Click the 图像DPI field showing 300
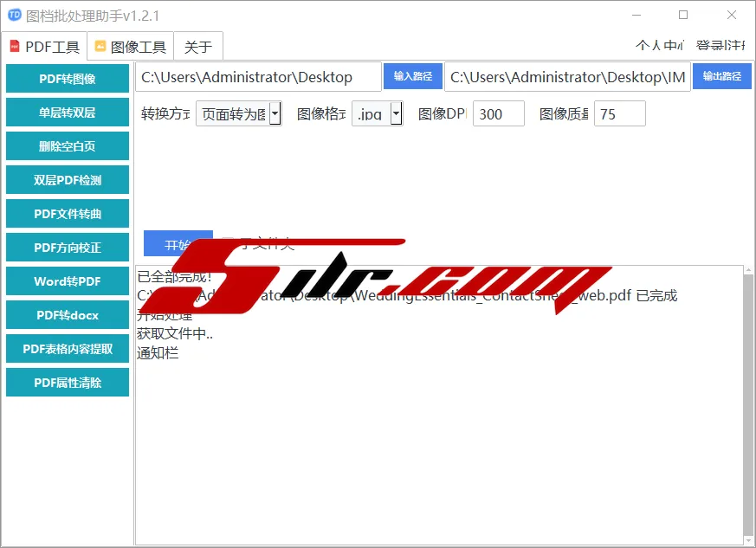This screenshot has width=756, height=548. (499, 113)
